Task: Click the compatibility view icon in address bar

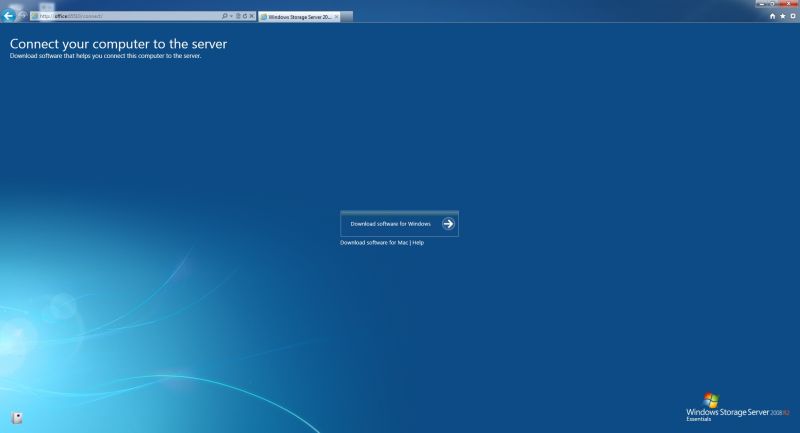Action: pos(238,16)
